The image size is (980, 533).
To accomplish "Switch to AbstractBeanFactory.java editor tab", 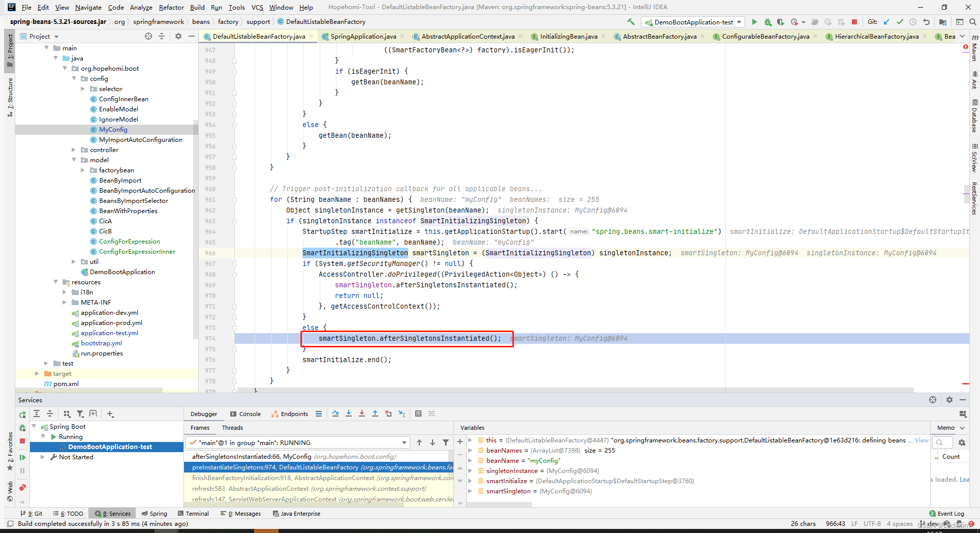I will 659,36.
